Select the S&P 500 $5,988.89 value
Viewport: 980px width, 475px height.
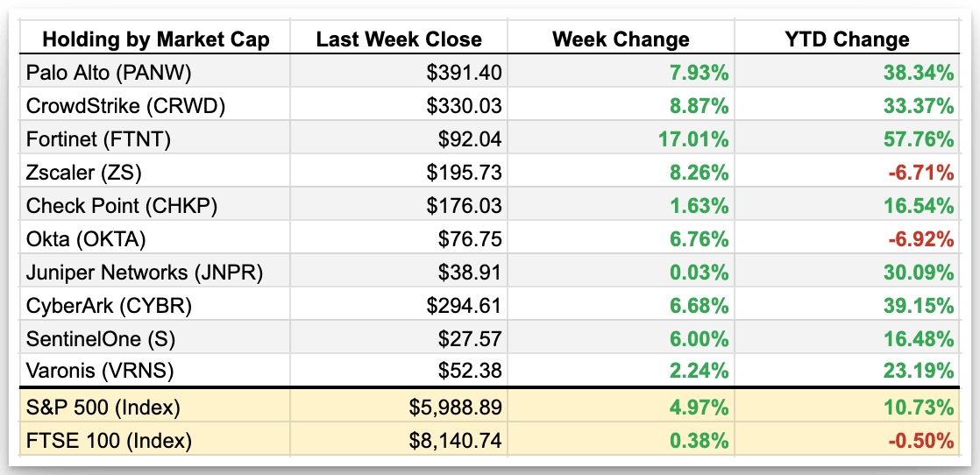point(455,407)
